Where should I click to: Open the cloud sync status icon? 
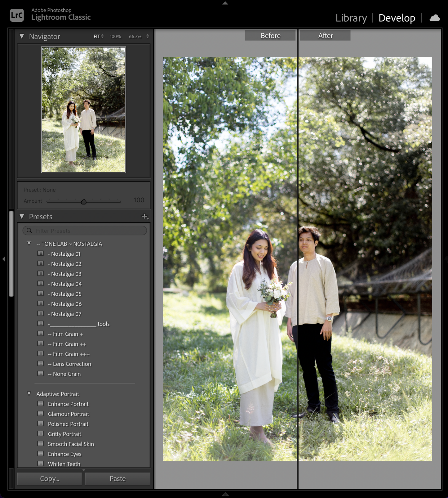pyautogui.click(x=434, y=18)
